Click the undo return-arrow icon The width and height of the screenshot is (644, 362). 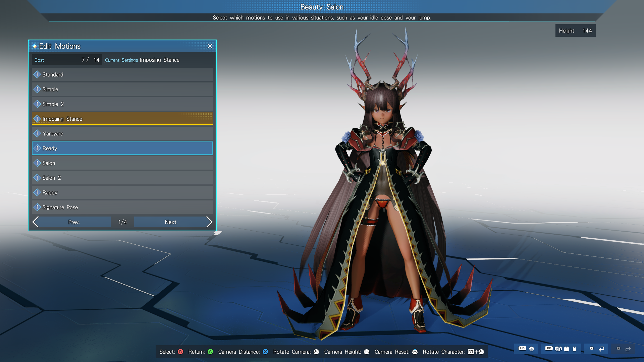tap(601, 349)
